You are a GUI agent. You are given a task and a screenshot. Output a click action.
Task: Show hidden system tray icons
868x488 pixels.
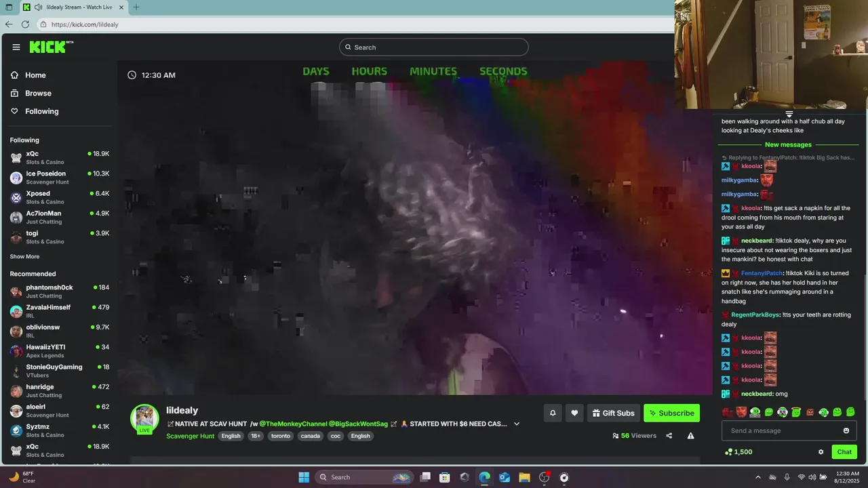pos(757,477)
